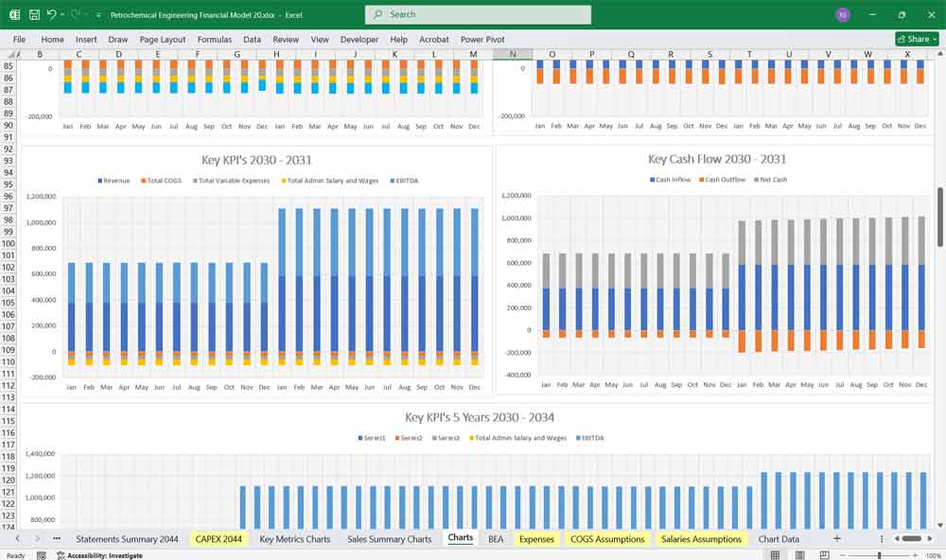
Task: Open the ellipsis for hidden sheet tabs
Action: 57,538
